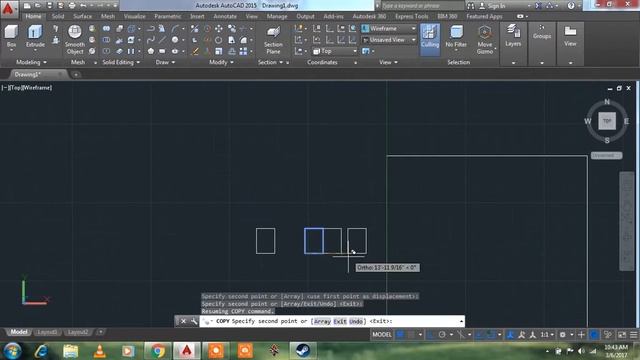This screenshot has height=360, width=640.
Task: Click the Array tool in Modify panel
Action: [x=243, y=51]
